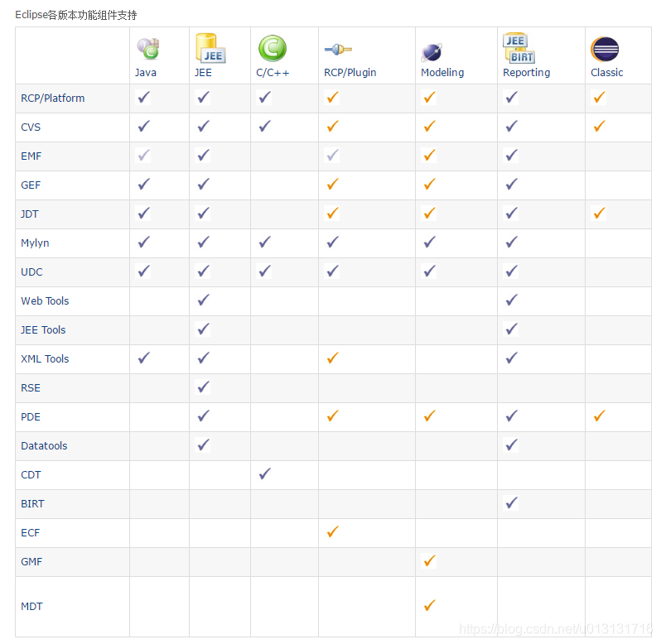
Task: Click the Classic column header label
Action: coord(606,73)
